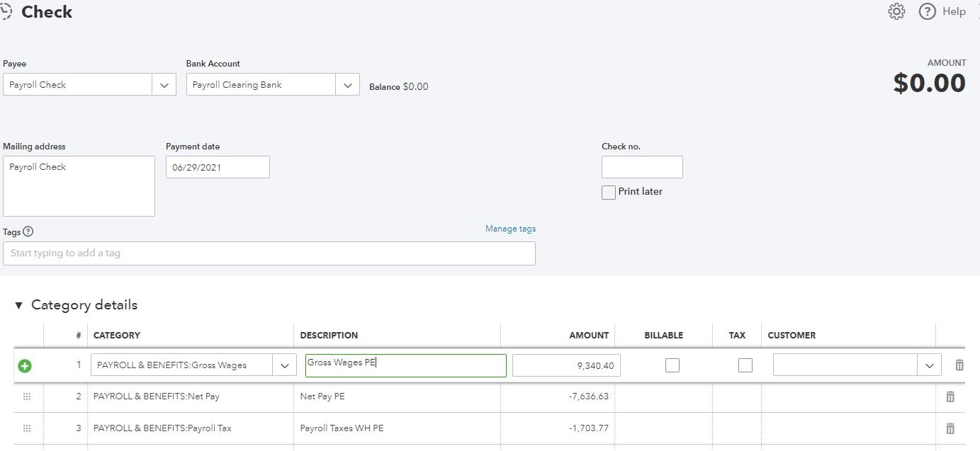The width and height of the screenshot is (980, 451).
Task: Mark line 1 as Billable
Action: 672,365
